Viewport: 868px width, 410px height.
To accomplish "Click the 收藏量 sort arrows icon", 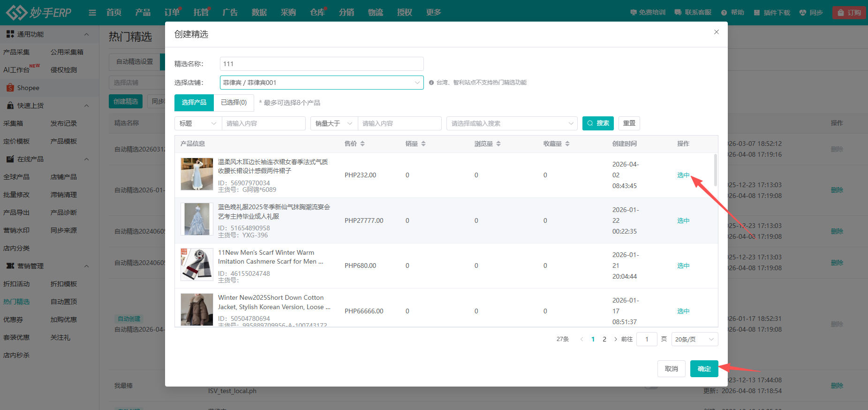I will 567,144.
